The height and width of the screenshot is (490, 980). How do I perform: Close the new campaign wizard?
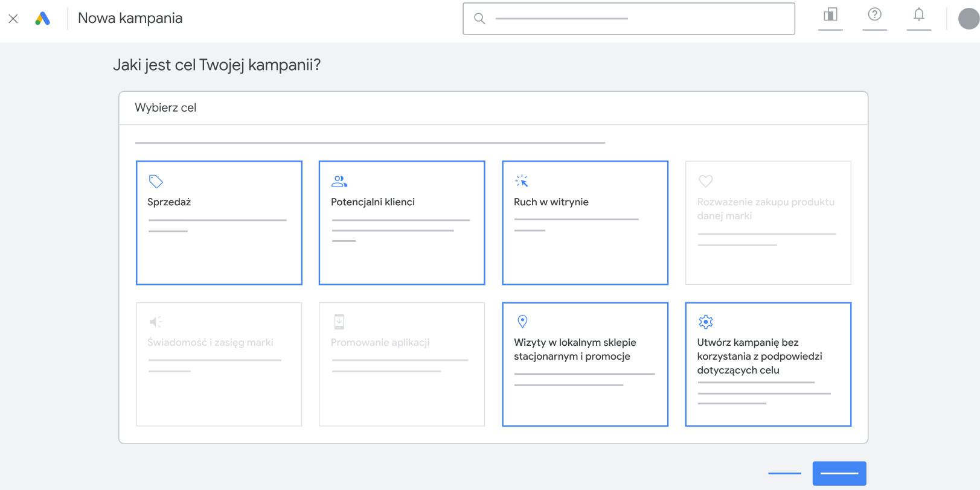tap(13, 19)
